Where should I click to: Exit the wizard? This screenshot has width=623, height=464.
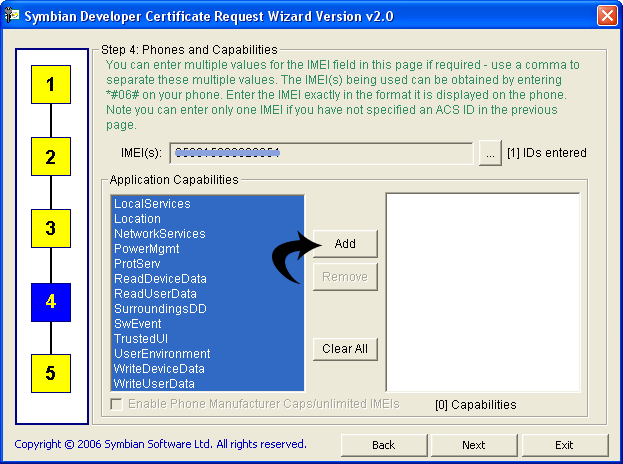(x=564, y=445)
